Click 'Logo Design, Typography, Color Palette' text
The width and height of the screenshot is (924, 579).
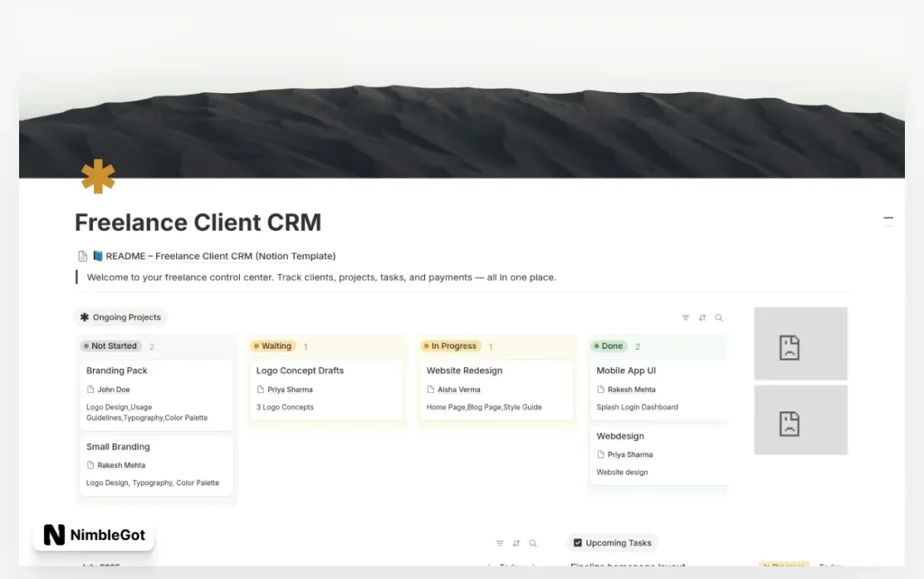pos(152,482)
